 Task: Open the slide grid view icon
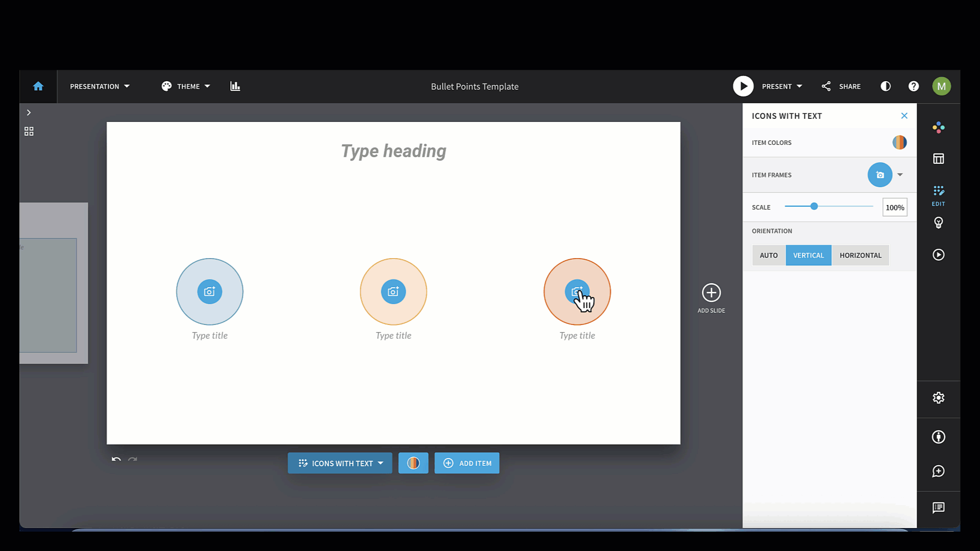tap(29, 132)
